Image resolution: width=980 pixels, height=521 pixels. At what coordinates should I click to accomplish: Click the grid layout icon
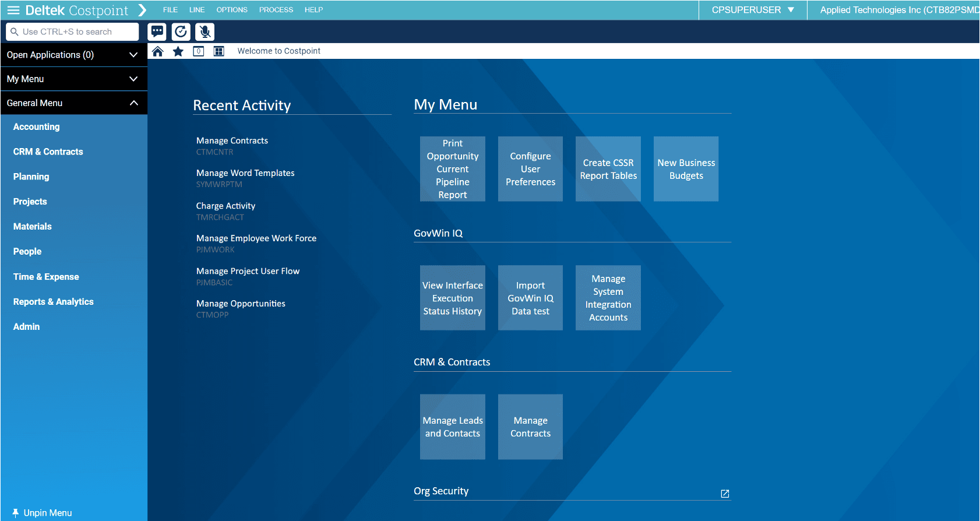click(x=219, y=51)
